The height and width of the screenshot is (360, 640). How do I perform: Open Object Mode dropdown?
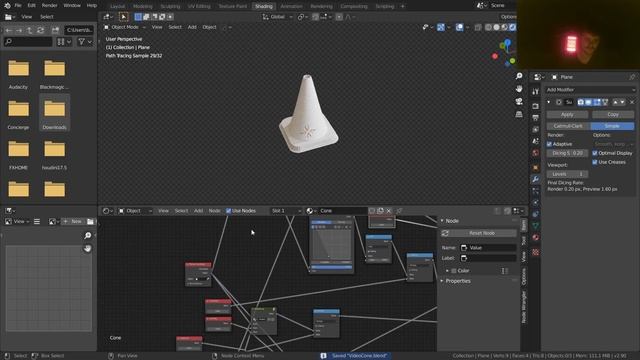124,27
